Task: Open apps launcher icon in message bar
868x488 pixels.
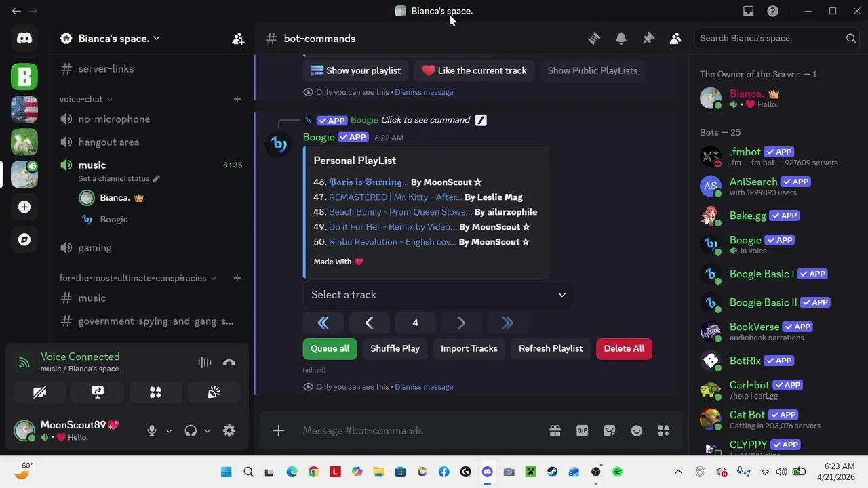Action: coord(663,431)
